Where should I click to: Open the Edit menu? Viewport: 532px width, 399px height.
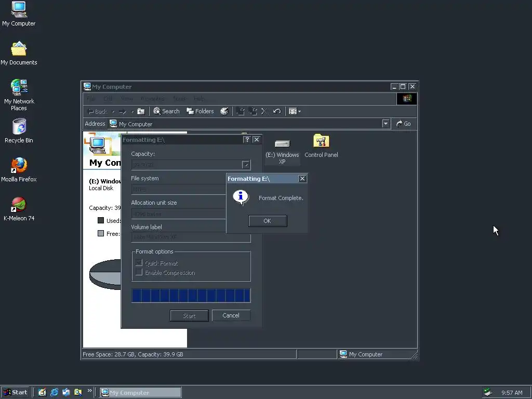click(108, 99)
